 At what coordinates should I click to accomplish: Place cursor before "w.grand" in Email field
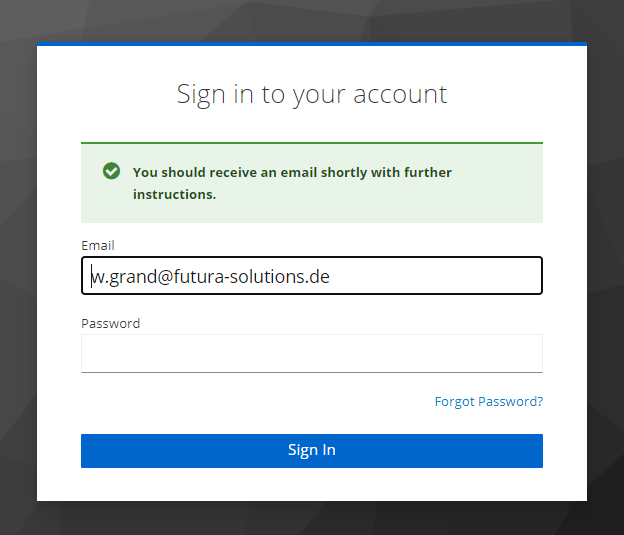tap(92, 276)
